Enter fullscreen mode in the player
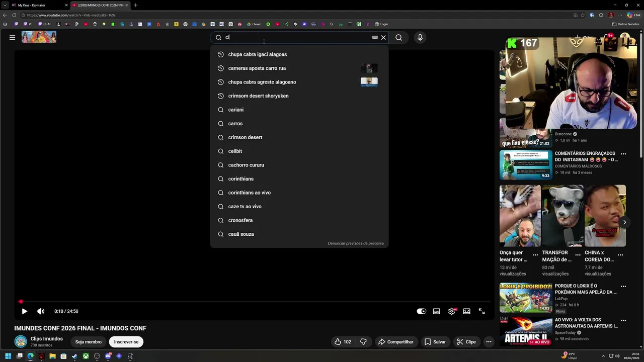 pos(481,311)
